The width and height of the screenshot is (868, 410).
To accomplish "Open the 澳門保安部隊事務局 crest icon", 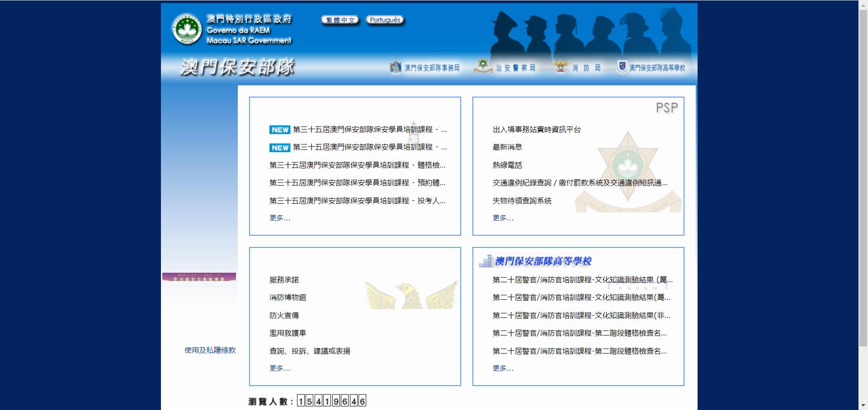I will click(395, 67).
